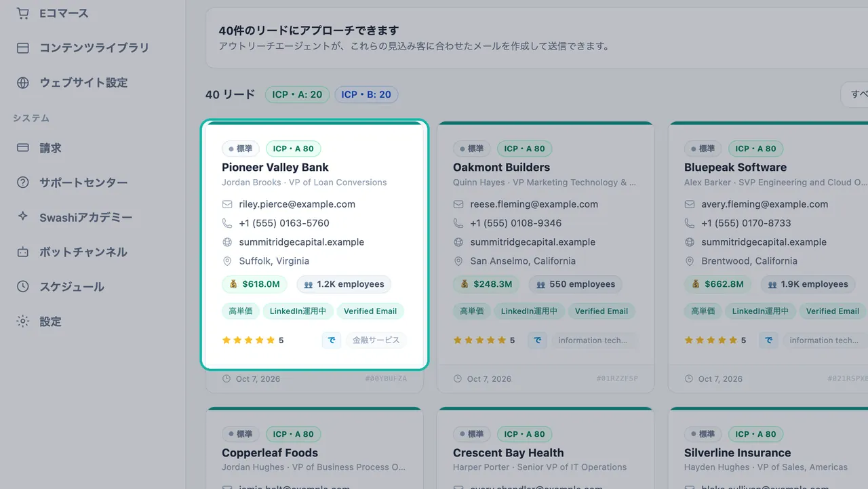This screenshot has width=868, height=489.
Task: Click the question mark icon beside サポートセンター
Action: (23, 182)
